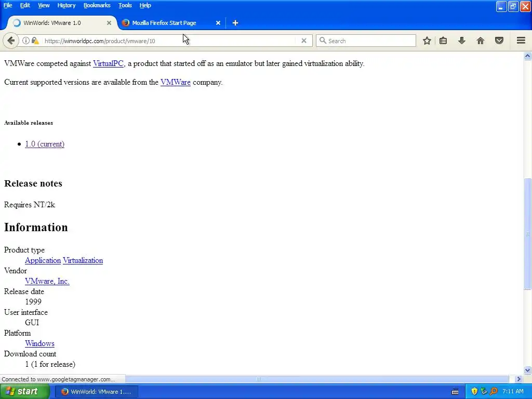Click the WinWorld Firefox taskbar button
Image resolution: width=532 pixels, height=399 pixels.
click(96, 392)
